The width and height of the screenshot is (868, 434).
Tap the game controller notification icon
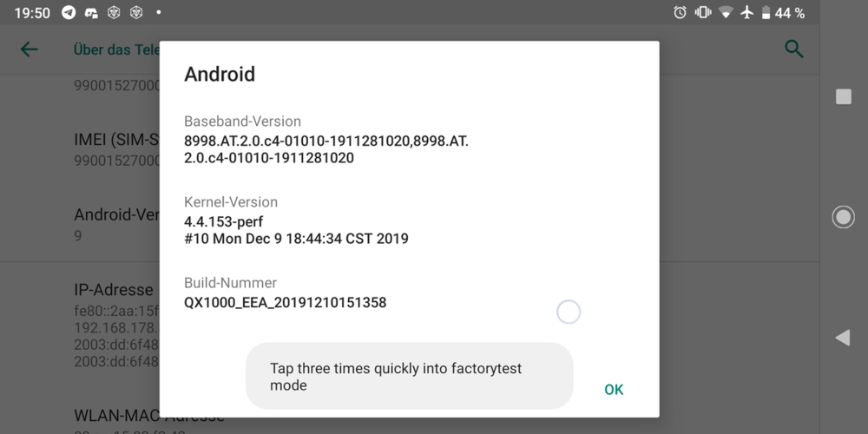pyautogui.click(x=91, y=13)
